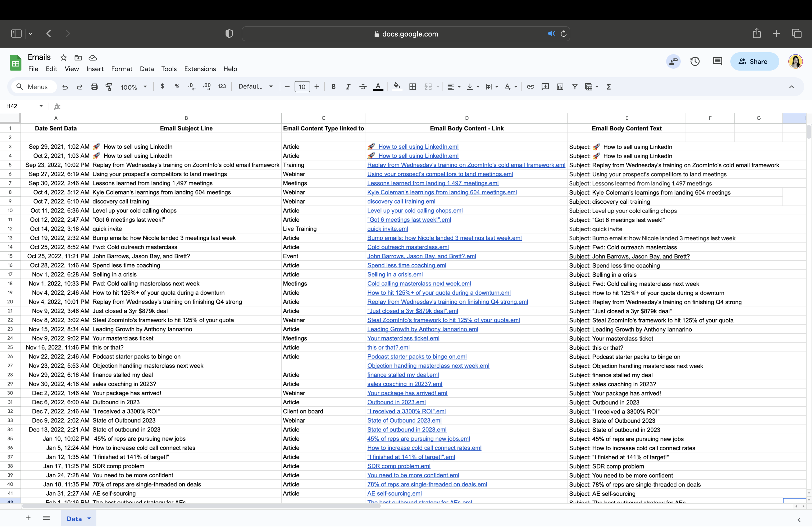Toggle strikethrough formatting
Viewport: 812px width, 527px height.
[x=363, y=87]
